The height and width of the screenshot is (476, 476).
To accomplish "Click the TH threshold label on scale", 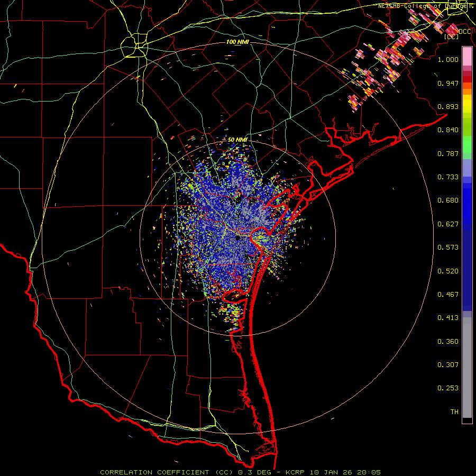I will click(x=454, y=412).
